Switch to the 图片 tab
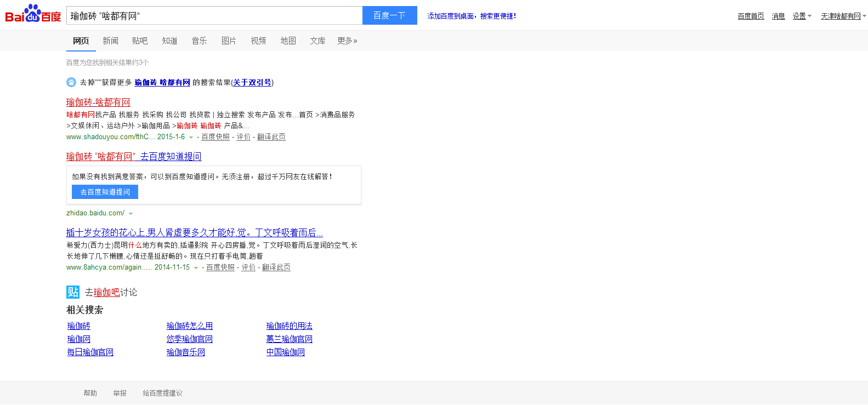The image size is (868, 405). click(x=229, y=41)
